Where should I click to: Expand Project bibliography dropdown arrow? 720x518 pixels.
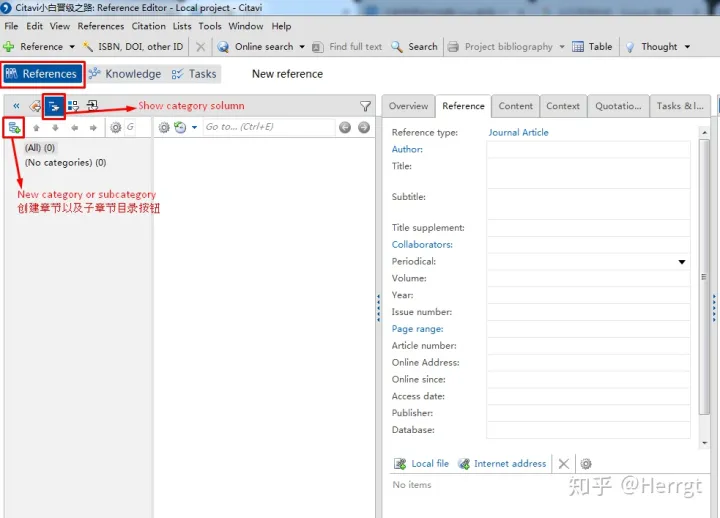click(x=562, y=47)
